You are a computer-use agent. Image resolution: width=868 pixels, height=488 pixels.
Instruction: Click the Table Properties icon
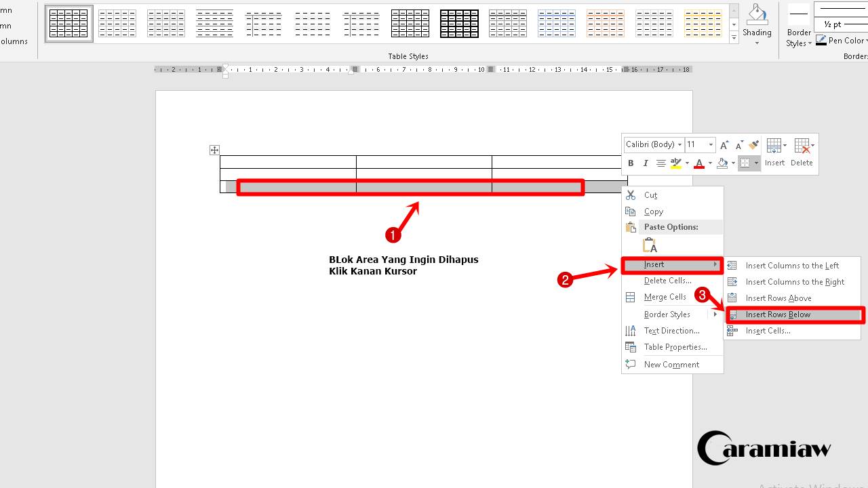pos(631,347)
